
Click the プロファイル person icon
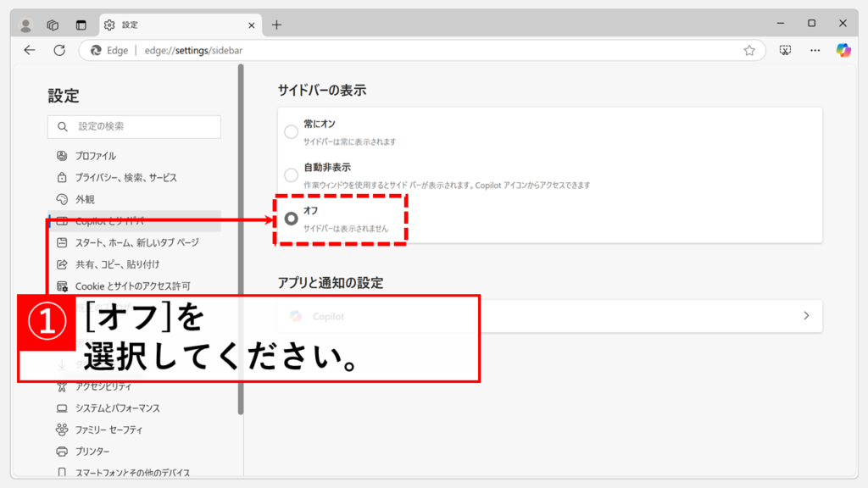pyautogui.click(x=62, y=156)
